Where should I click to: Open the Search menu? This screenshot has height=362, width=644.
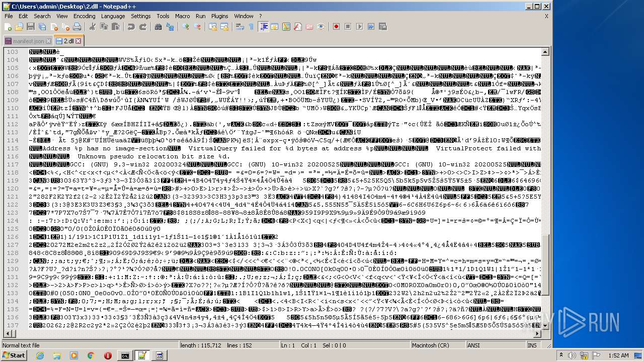click(x=42, y=16)
